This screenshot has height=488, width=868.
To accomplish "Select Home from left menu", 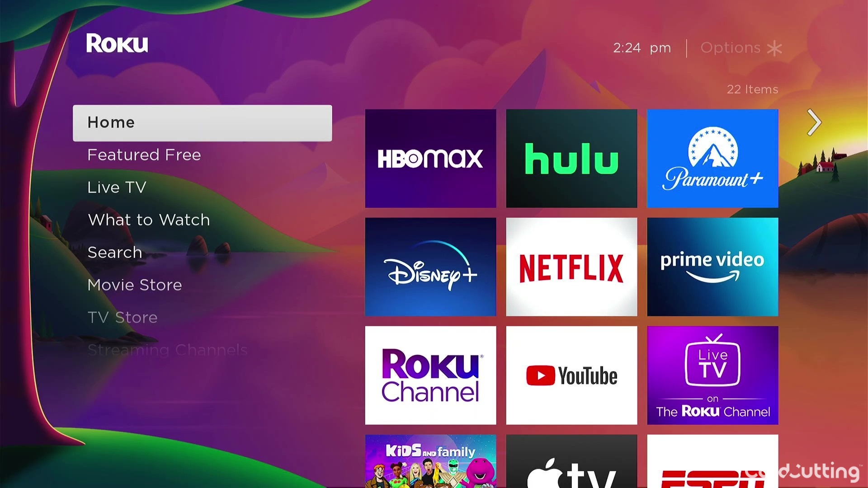I will click(202, 123).
